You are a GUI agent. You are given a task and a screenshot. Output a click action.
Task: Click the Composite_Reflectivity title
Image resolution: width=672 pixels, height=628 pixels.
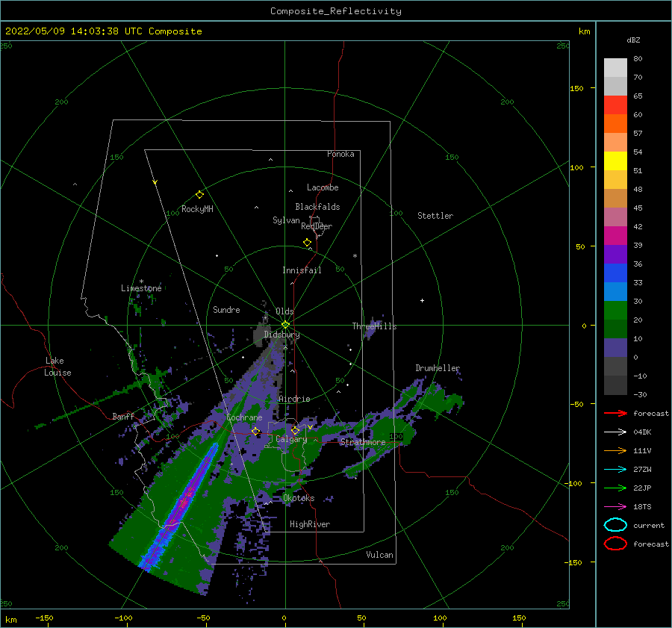(x=336, y=11)
